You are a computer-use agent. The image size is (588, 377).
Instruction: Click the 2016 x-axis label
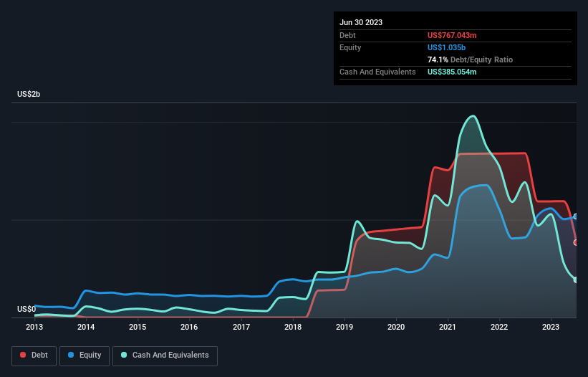coord(189,327)
